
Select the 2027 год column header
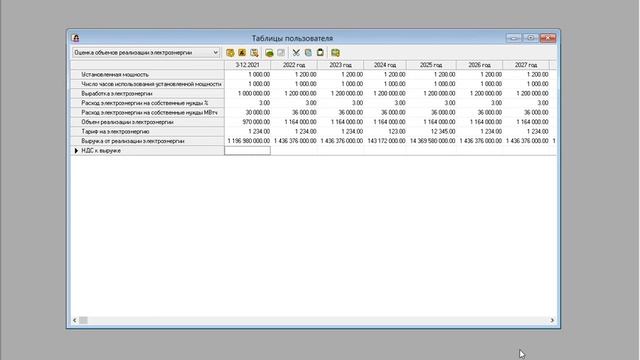point(526,65)
